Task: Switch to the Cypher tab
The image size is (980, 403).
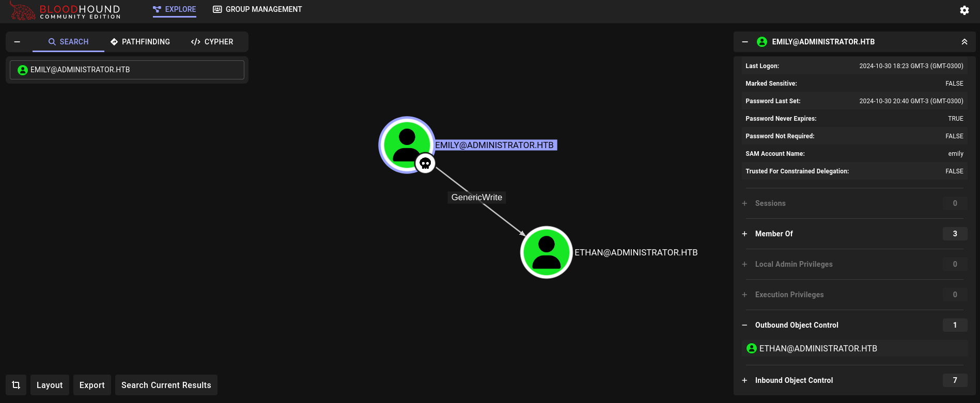Action: [212, 42]
